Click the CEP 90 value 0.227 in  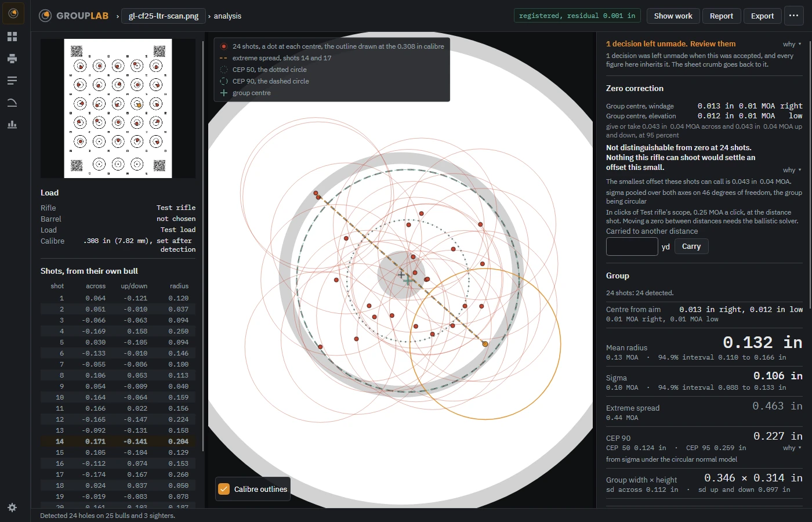coord(778,436)
